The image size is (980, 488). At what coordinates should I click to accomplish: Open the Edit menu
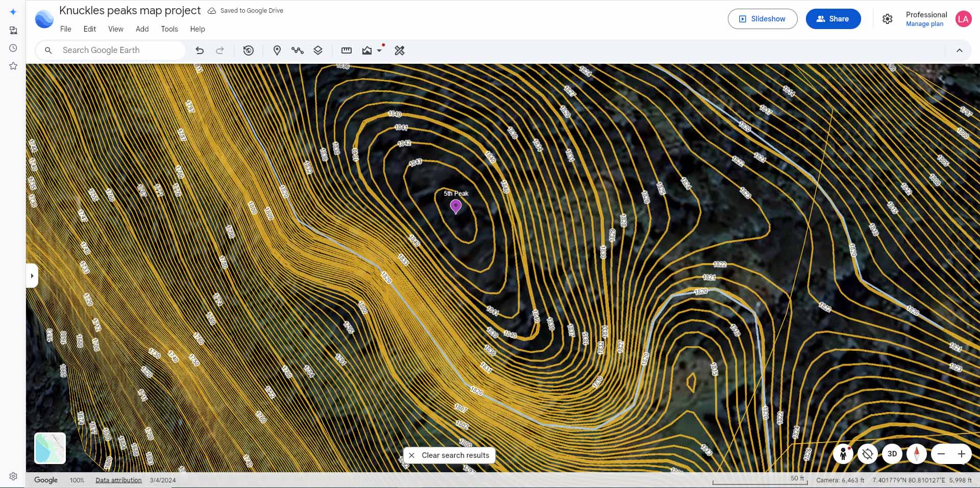tap(90, 29)
